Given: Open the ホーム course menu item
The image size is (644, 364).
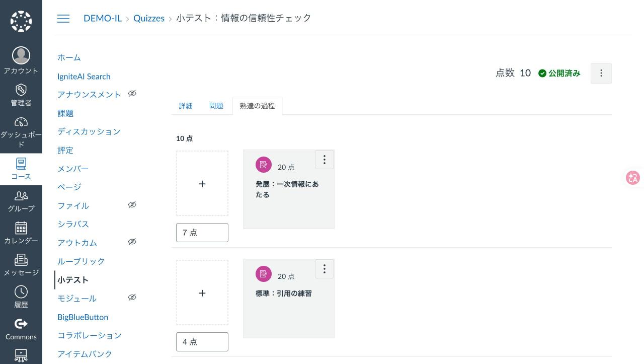Looking at the screenshot, I should tap(69, 58).
